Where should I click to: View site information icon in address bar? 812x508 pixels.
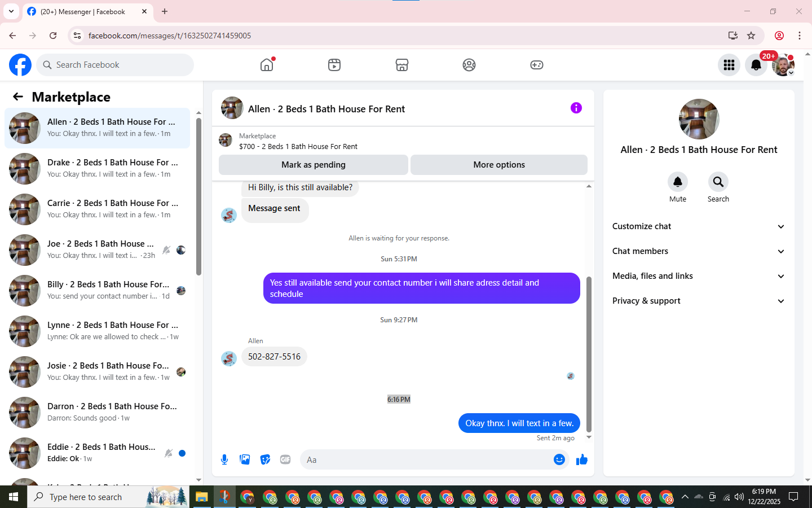[77, 36]
